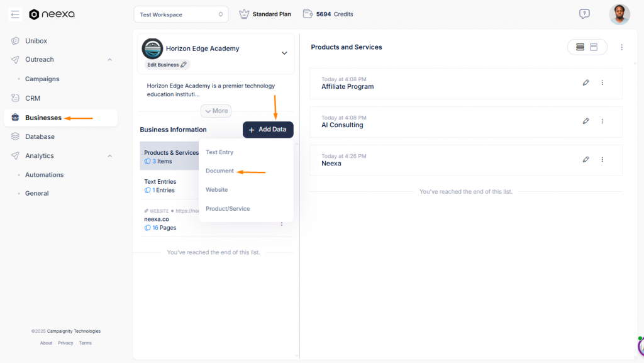Click the Edit Business button

coord(167,65)
